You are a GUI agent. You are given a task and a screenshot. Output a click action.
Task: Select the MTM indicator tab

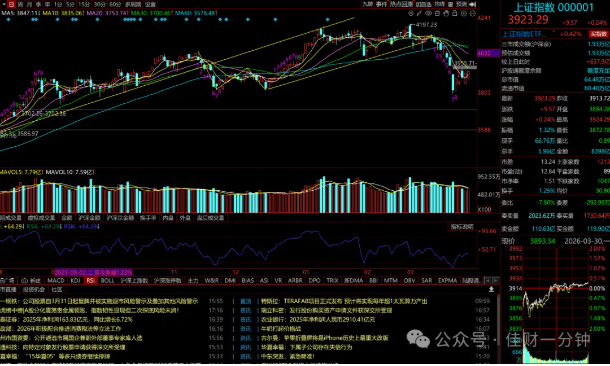[x=391, y=280]
